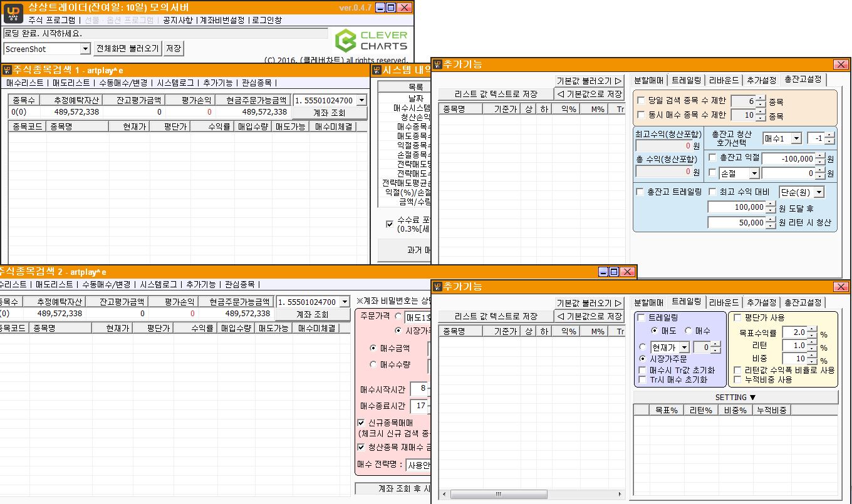Select 매수 radio in 트레일링 panel
Screen dimensions: 852x504
pyautogui.click(x=688, y=330)
